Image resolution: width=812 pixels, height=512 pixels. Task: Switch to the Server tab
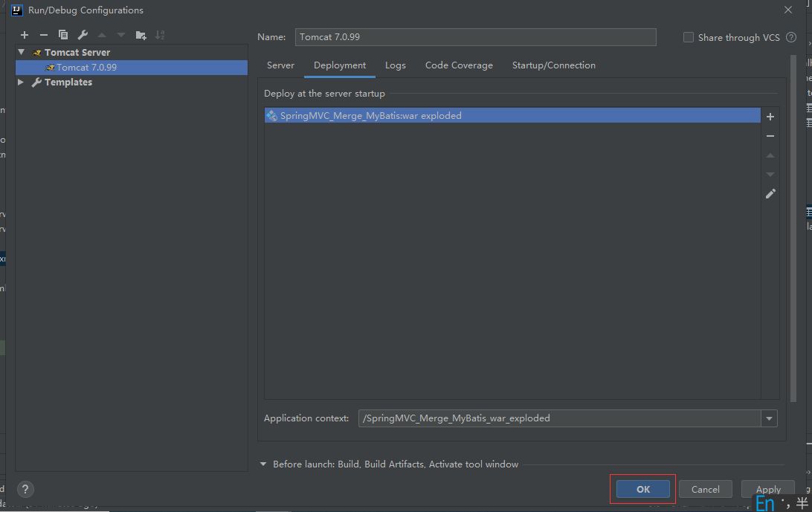(x=280, y=65)
